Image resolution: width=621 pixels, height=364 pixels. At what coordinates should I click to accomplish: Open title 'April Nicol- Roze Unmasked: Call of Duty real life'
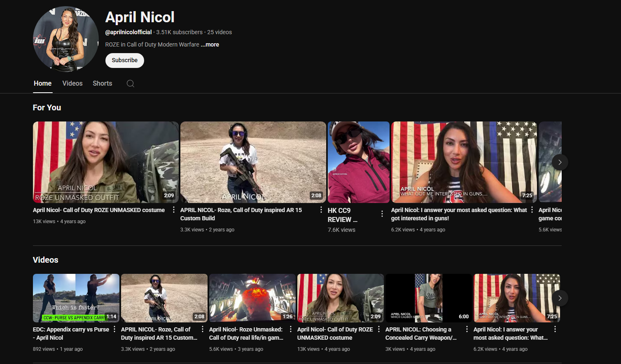(246, 334)
